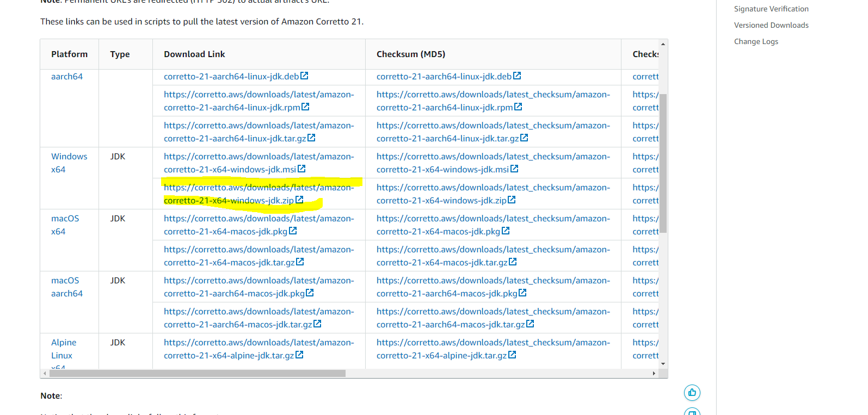Screen dimensions: 868x415
Task: Click external-link icon after x64-alpine-jdk.tar.gz checksum link
Action: 512,355
